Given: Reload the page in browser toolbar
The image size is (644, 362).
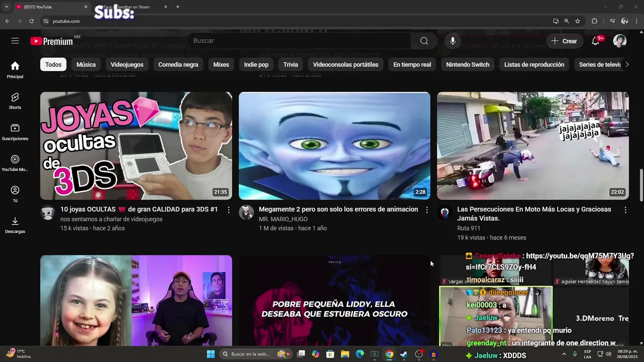Looking at the screenshot, I should pyautogui.click(x=31, y=21).
